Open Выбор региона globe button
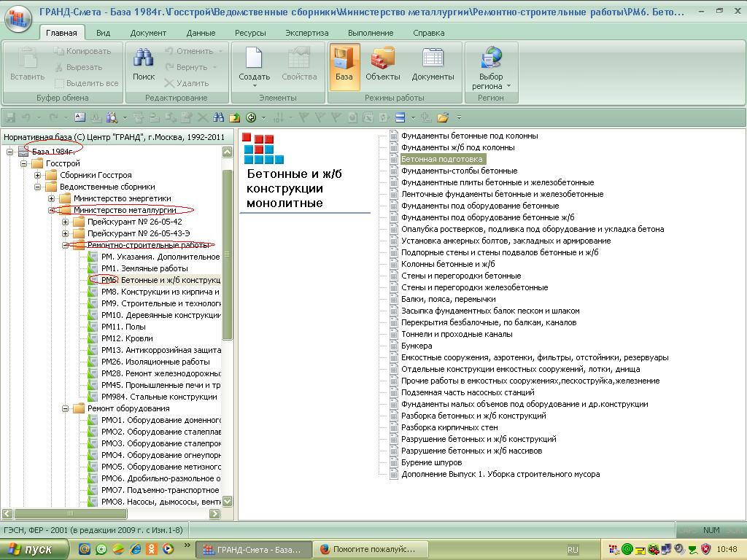The image size is (747, 560). click(491, 68)
